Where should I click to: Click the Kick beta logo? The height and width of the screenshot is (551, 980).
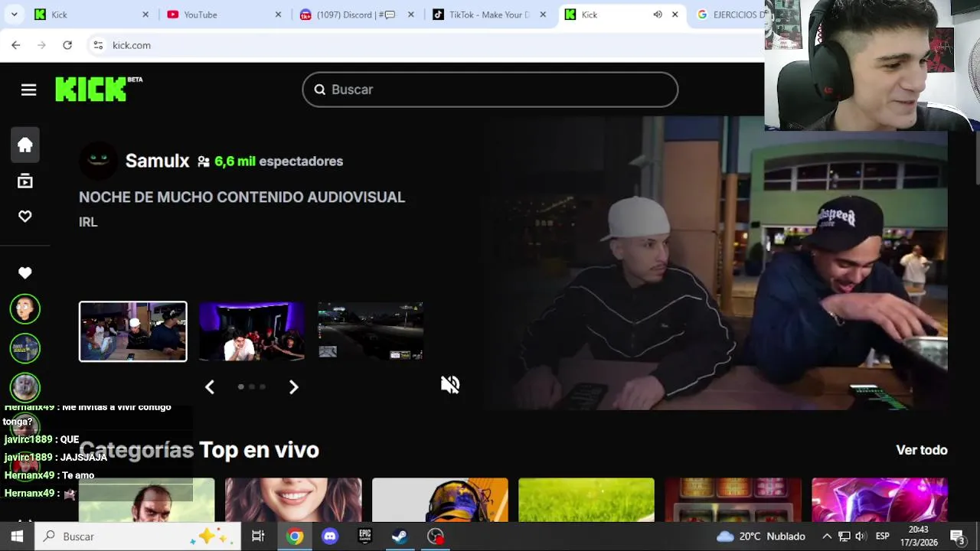coord(99,89)
